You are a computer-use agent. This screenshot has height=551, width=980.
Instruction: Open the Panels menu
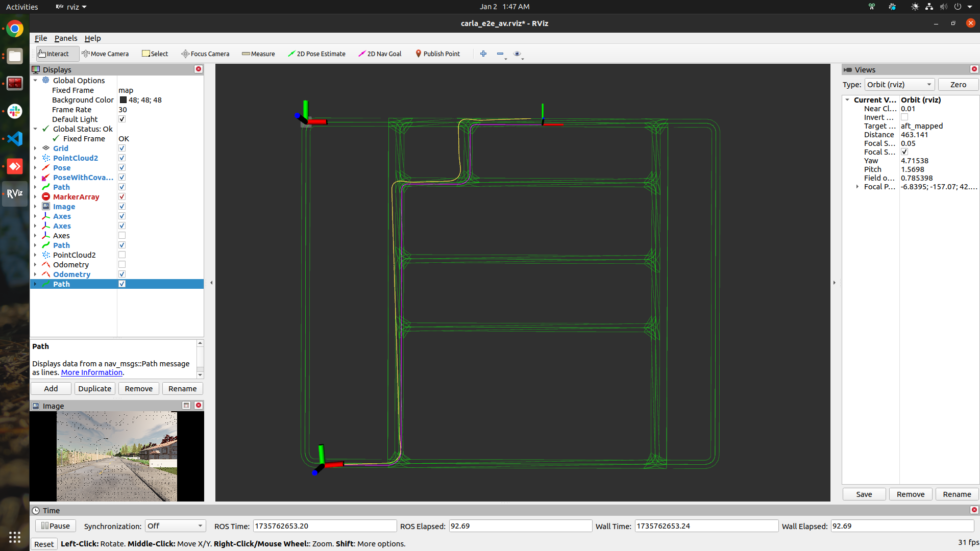pos(66,38)
